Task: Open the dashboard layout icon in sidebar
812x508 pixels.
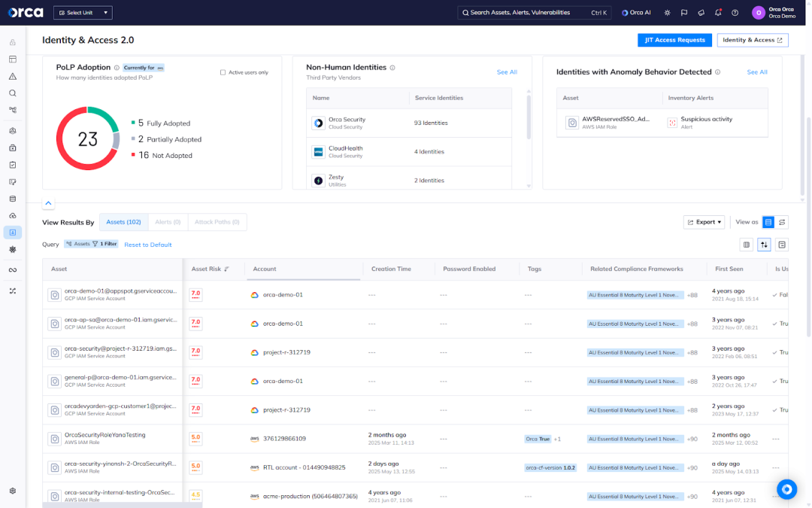Action: pyautogui.click(x=13, y=59)
